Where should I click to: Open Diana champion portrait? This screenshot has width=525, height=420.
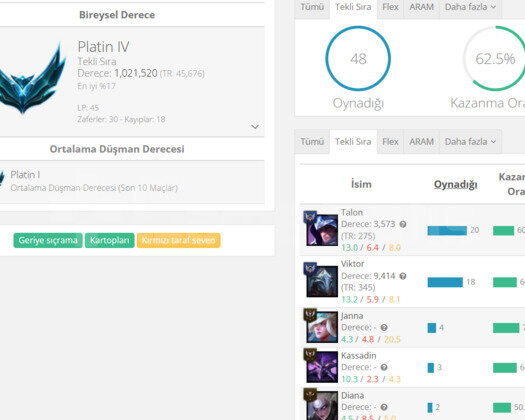[322, 405]
